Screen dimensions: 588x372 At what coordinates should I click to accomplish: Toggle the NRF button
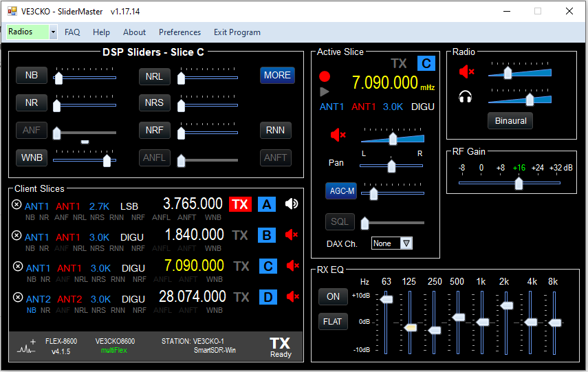coord(155,130)
